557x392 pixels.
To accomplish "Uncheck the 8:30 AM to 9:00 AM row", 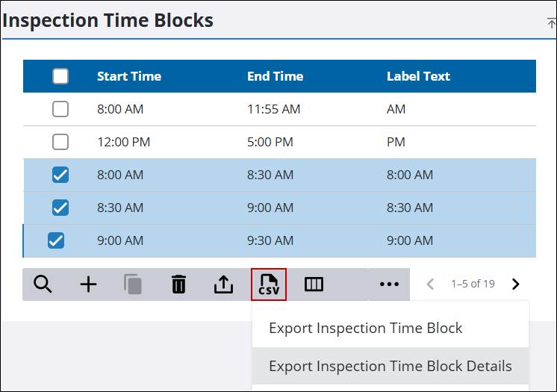I will [x=60, y=208].
